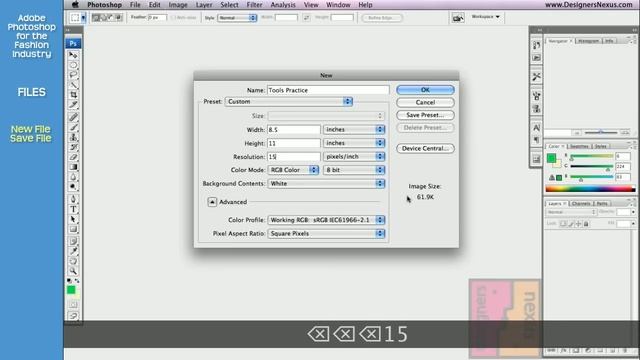The width and height of the screenshot is (640, 360).
Task: Select the Hand tool
Action: 73,261
